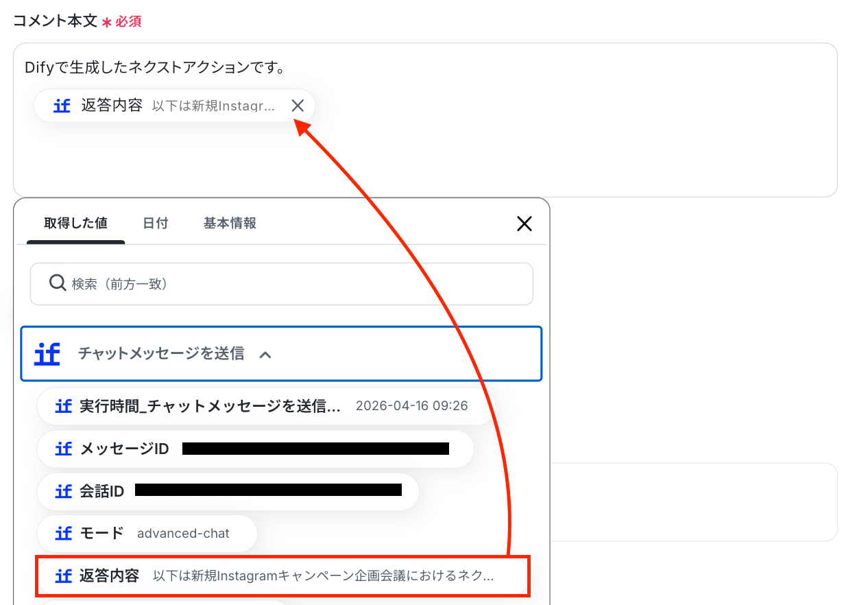Select the 実行時間_チャットメッセージを送信 value
868x605 pixels.
coord(266,406)
